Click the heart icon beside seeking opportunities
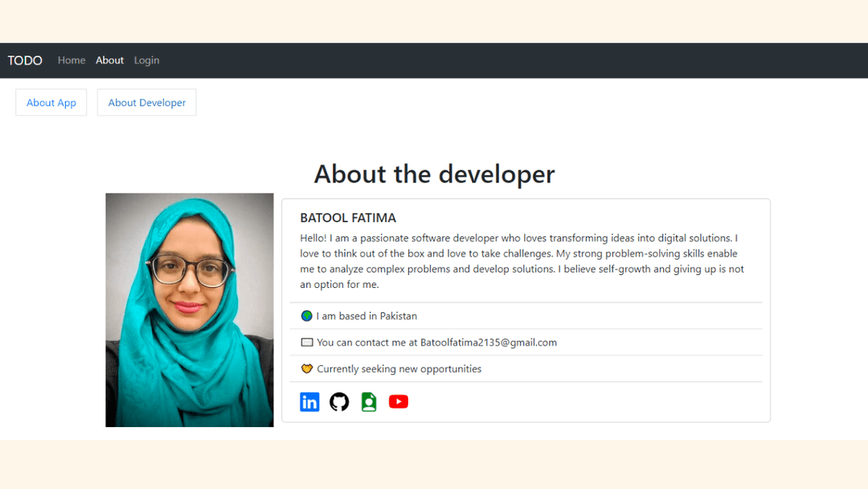The height and width of the screenshot is (489, 868). (x=307, y=369)
